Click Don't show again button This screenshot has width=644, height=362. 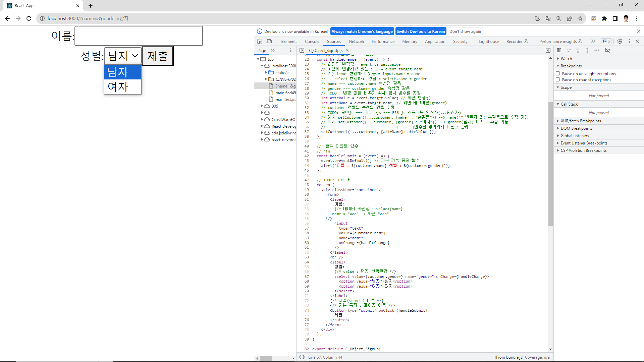click(465, 31)
